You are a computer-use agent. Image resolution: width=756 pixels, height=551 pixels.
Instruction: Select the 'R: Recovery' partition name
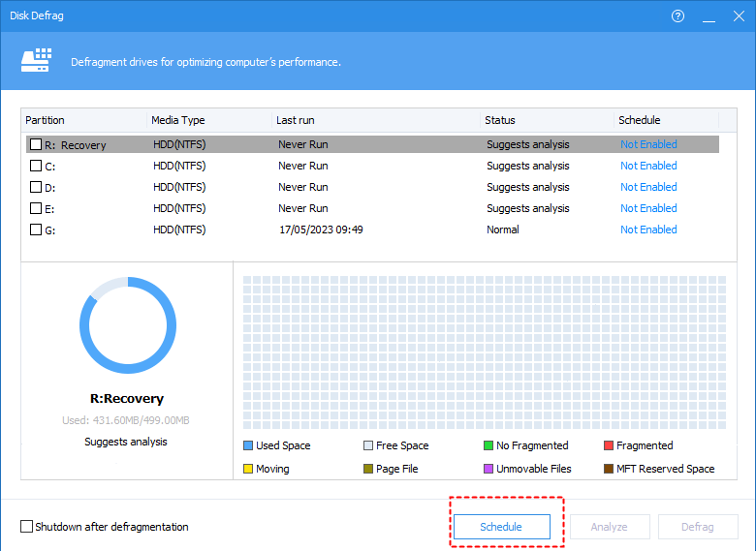tap(76, 145)
